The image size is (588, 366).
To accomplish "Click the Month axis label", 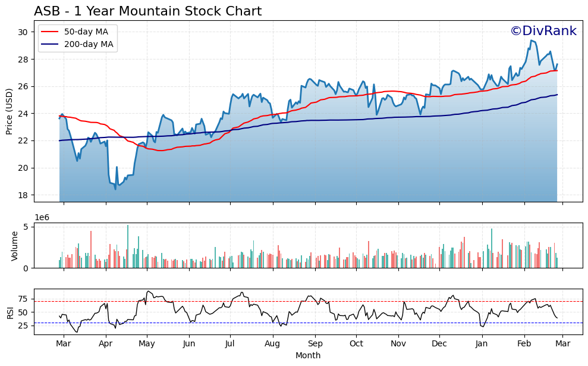I will point(307,355).
